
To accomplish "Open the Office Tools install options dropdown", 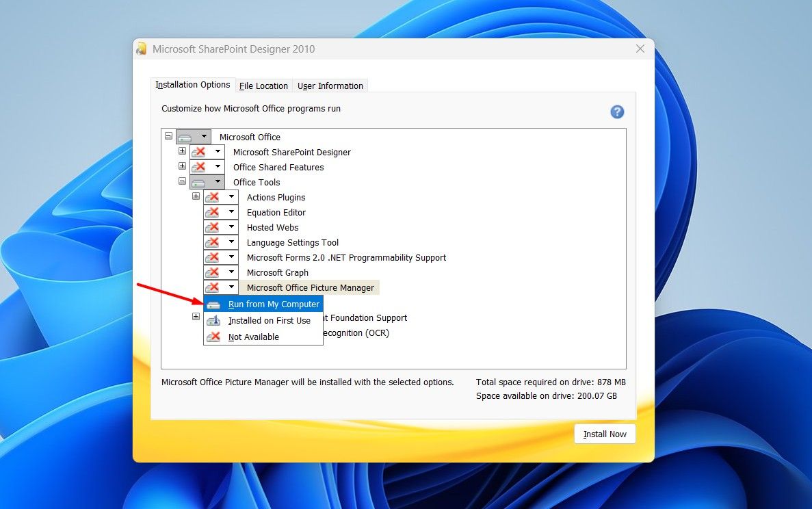I will coord(217,182).
